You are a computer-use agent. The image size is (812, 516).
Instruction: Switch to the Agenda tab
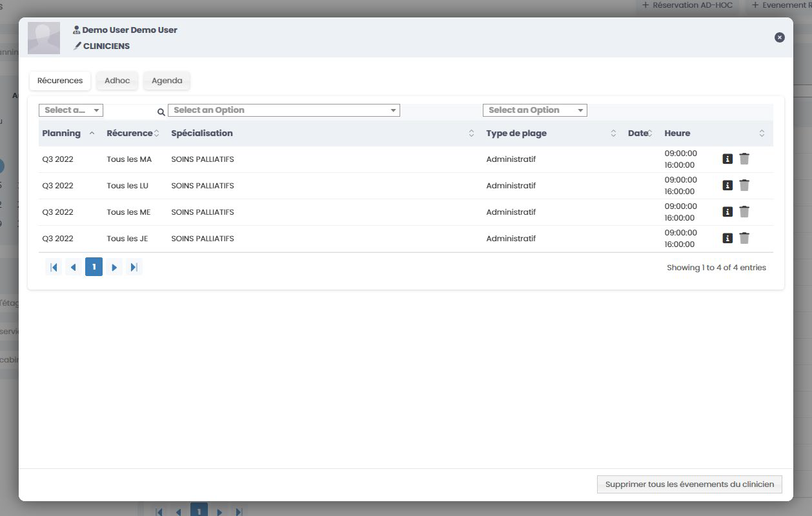(167, 81)
